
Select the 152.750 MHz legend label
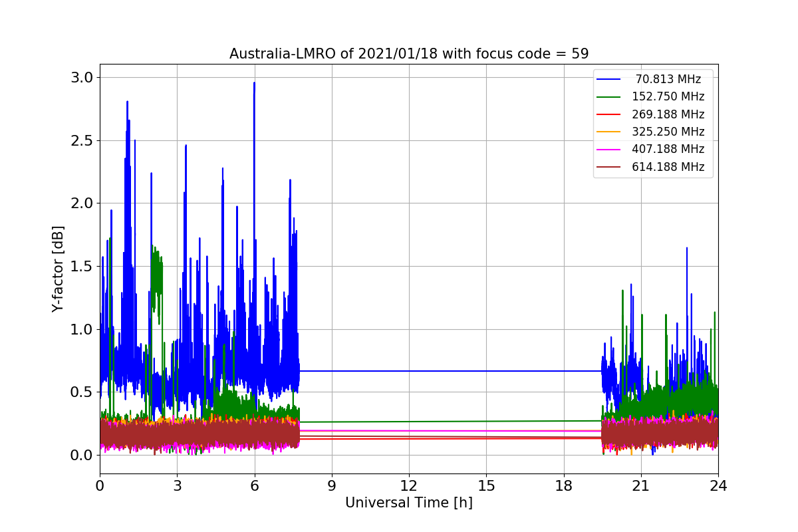668,96
